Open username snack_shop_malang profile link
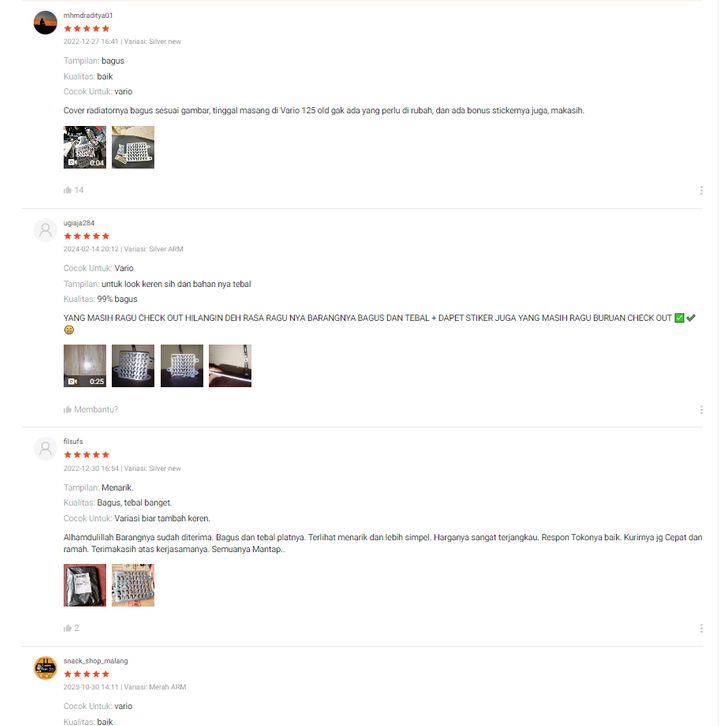726x726 pixels. tap(96, 661)
